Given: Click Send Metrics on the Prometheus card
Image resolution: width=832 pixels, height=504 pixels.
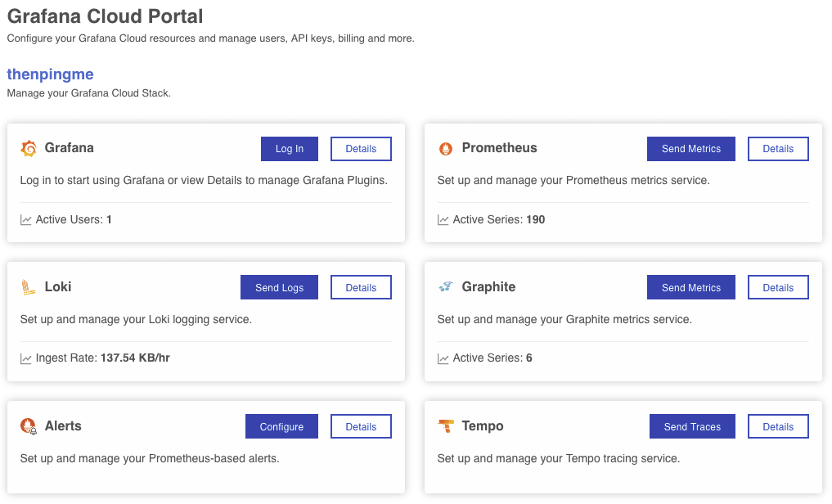Looking at the screenshot, I should pos(690,149).
